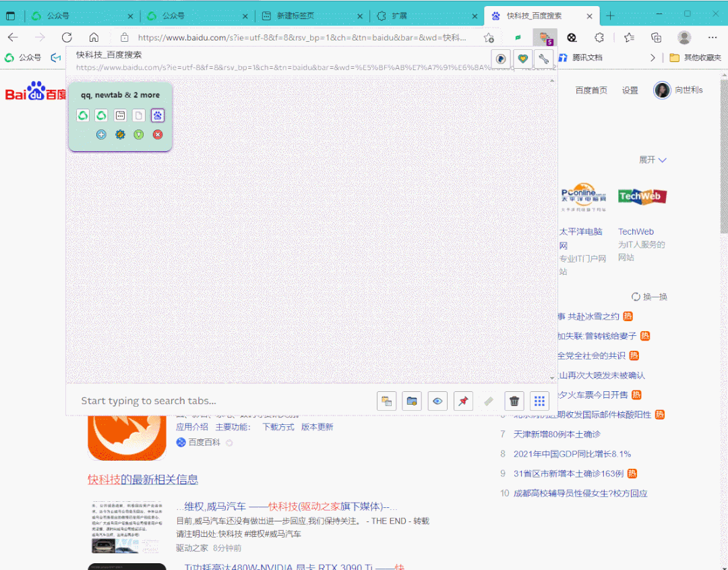Toggle the eye visibility icon in the popup toolbar
Screen dimensions: 728x570
coord(437,401)
